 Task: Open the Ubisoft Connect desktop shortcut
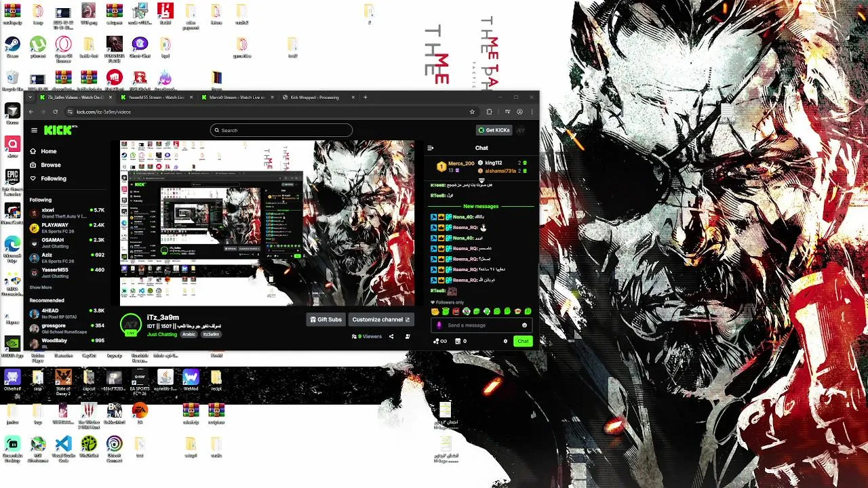click(x=115, y=447)
